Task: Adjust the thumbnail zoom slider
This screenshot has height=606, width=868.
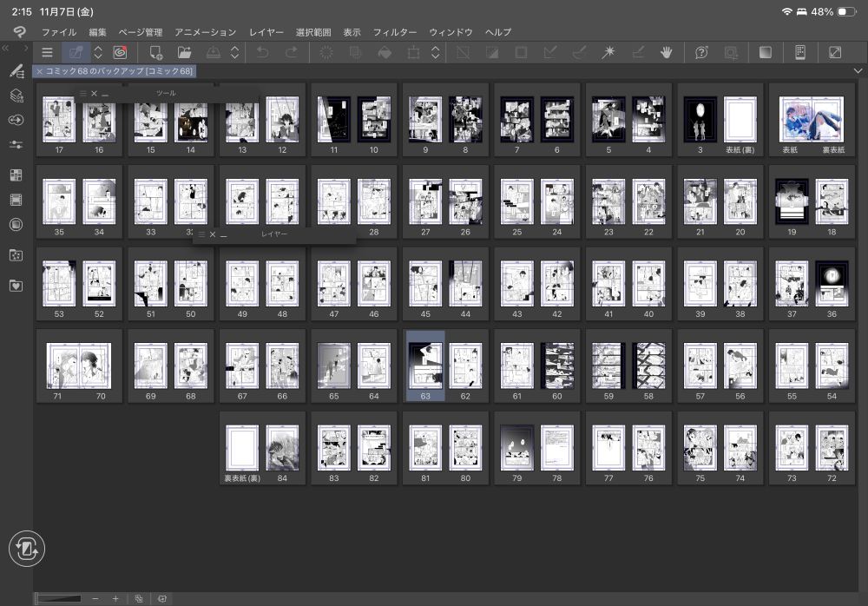Action: [59, 598]
